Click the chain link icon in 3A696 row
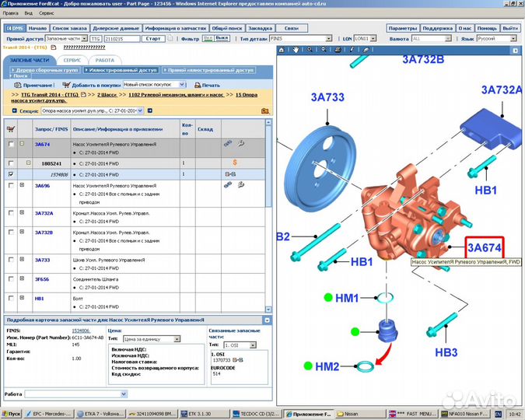The width and height of the screenshot is (525, 420). (227, 185)
